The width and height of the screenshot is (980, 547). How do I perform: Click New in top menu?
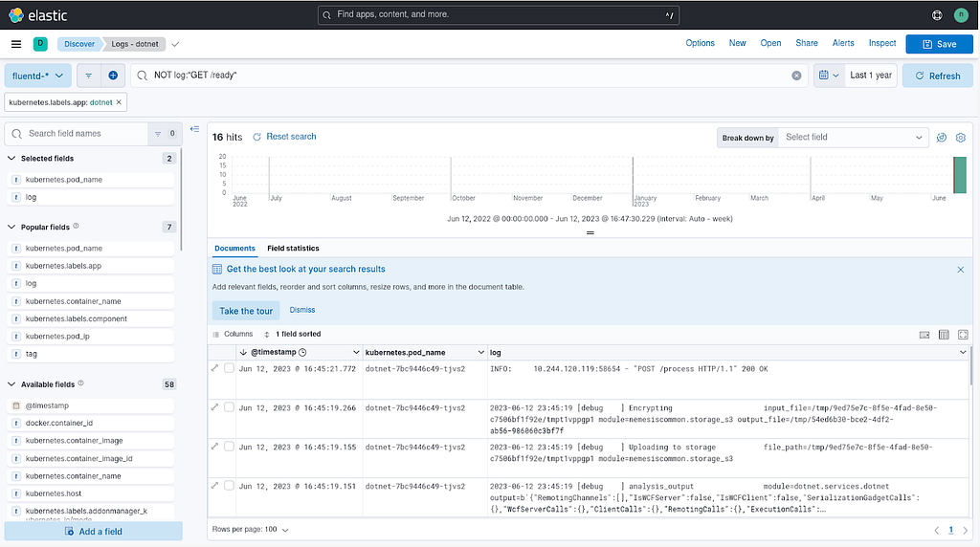point(738,43)
